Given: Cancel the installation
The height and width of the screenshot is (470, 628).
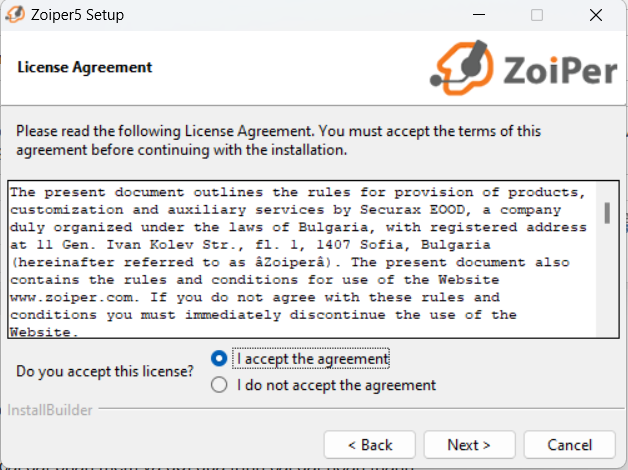Looking at the screenshot, I should click(570, 444).
